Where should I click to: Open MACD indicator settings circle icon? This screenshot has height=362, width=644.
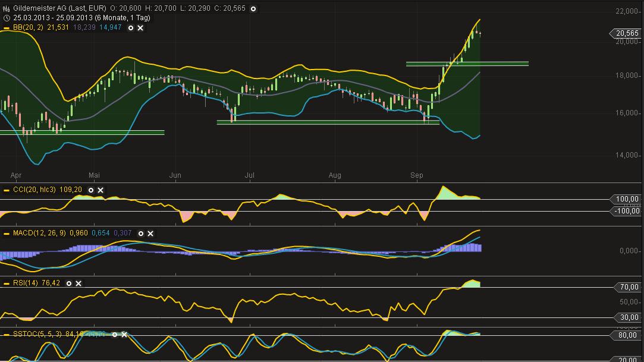tap(141, 234)
